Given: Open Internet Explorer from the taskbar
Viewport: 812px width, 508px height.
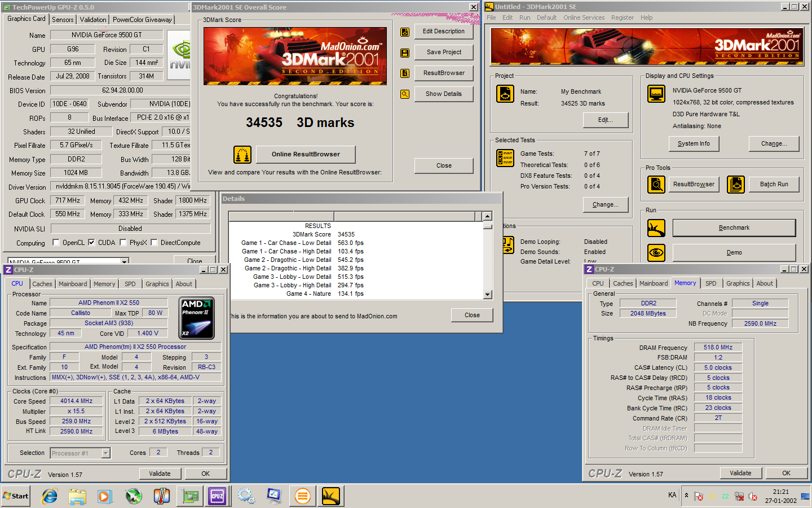Looking at the screenshot, I should (x=50, y=496).
